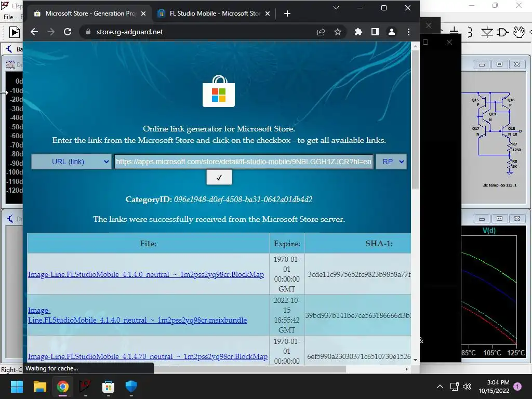
Task: Show hidden system tray icons
Action: click(440, 387)
